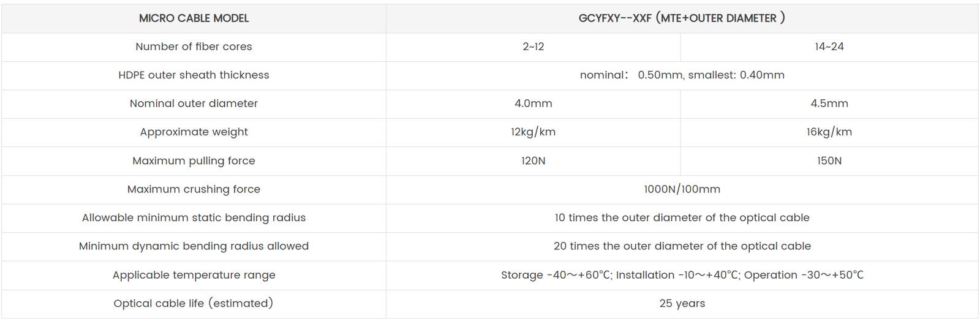Screen dimensions: 980x321
Task: Select the Number of fiber cores label
Action: 194,47
